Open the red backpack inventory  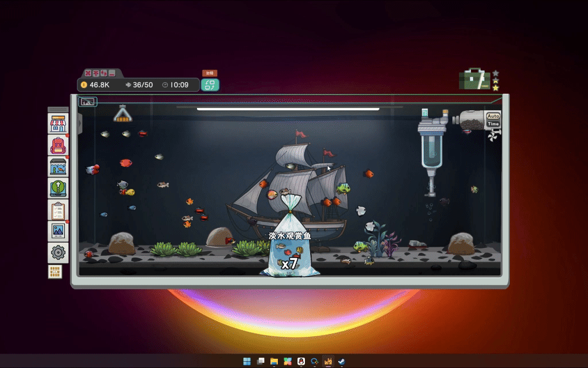(58, 145)
